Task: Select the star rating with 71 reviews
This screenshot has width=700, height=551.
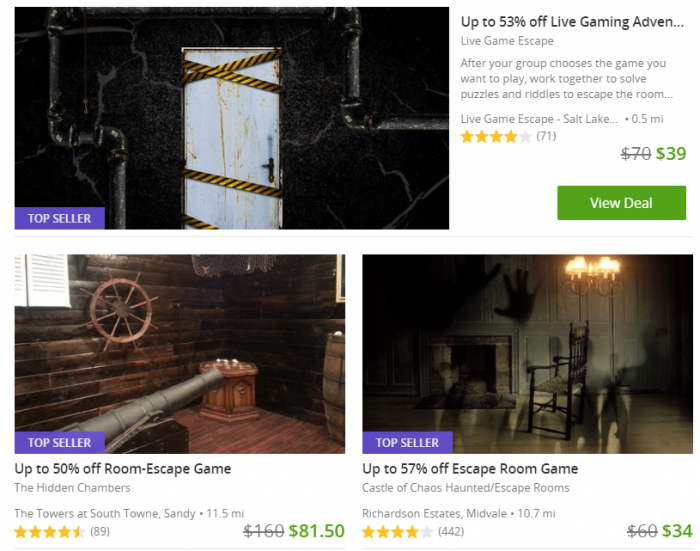Action: [496, 136]
